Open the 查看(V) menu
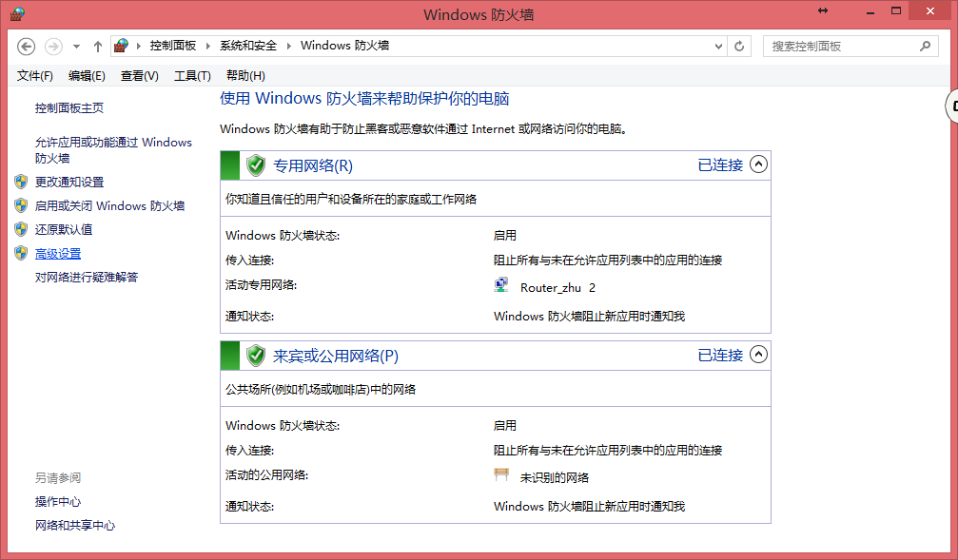The width and height of the screenshot is (958, 560). [x=139, y=76]
